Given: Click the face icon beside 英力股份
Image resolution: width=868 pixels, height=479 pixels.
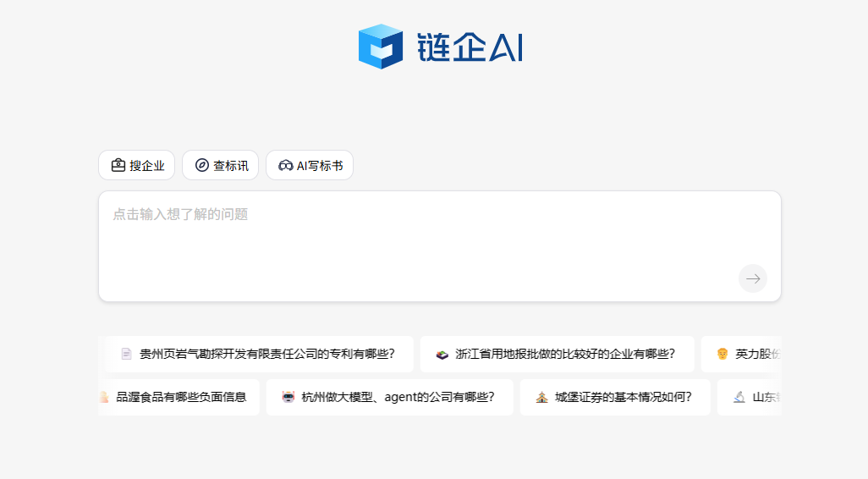Looking at the screenshot, I should point(722,354).
